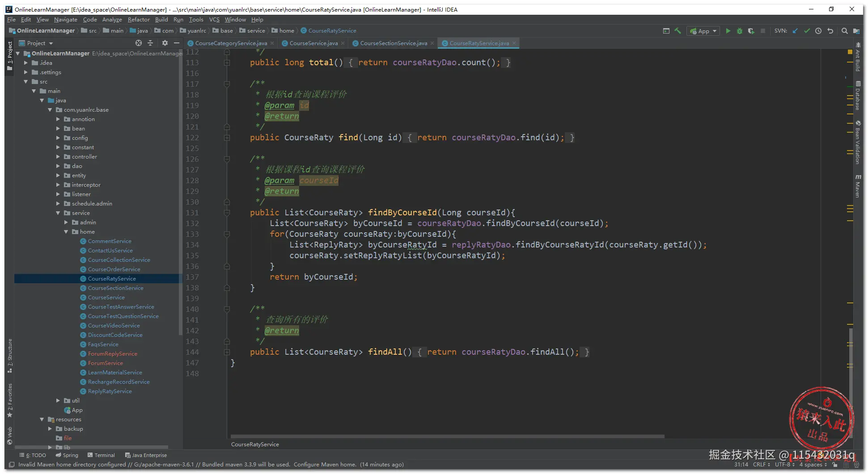Collapse all in Project panel
This screenshot has width=868, height=474.
[150, 43]
